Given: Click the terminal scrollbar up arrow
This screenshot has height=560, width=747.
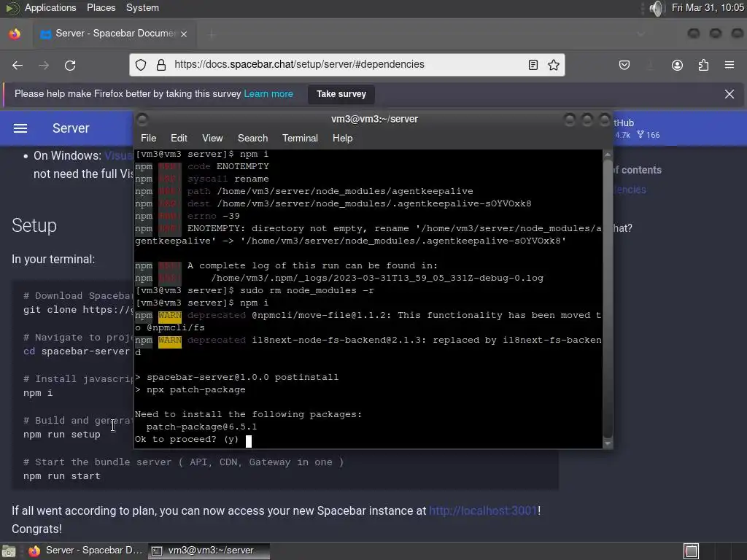Looking at the screenshot, I should (x=608, y=155).
